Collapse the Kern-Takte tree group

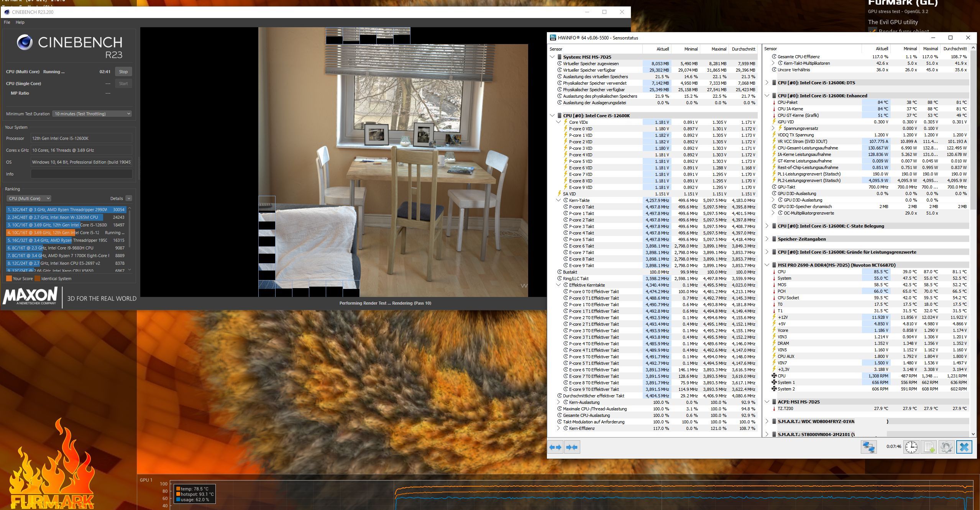pyautogui.click(x=558, y=200)
